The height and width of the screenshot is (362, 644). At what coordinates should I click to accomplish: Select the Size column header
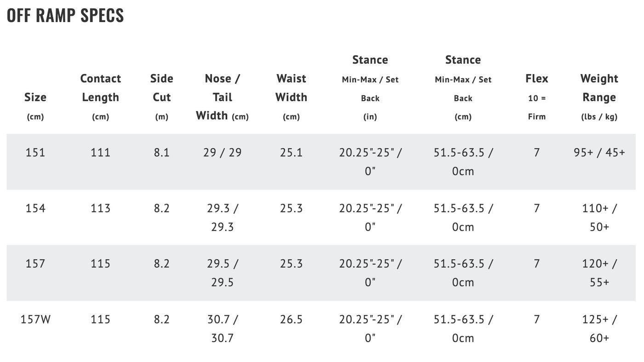(x=35, y=106)
